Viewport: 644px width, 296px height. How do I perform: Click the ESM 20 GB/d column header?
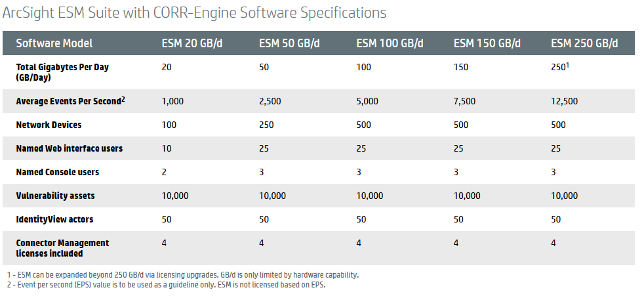pyautogui.click(x=191, y=43)
